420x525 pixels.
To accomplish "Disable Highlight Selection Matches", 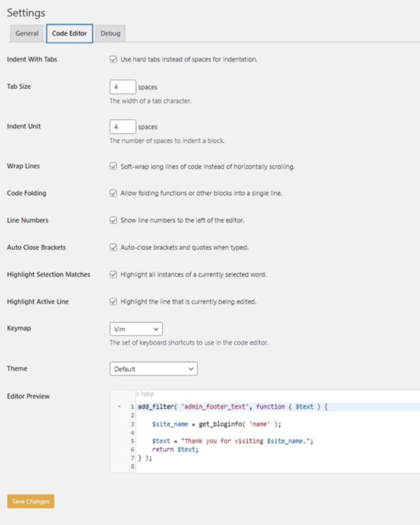I will (x=113, y=274).
